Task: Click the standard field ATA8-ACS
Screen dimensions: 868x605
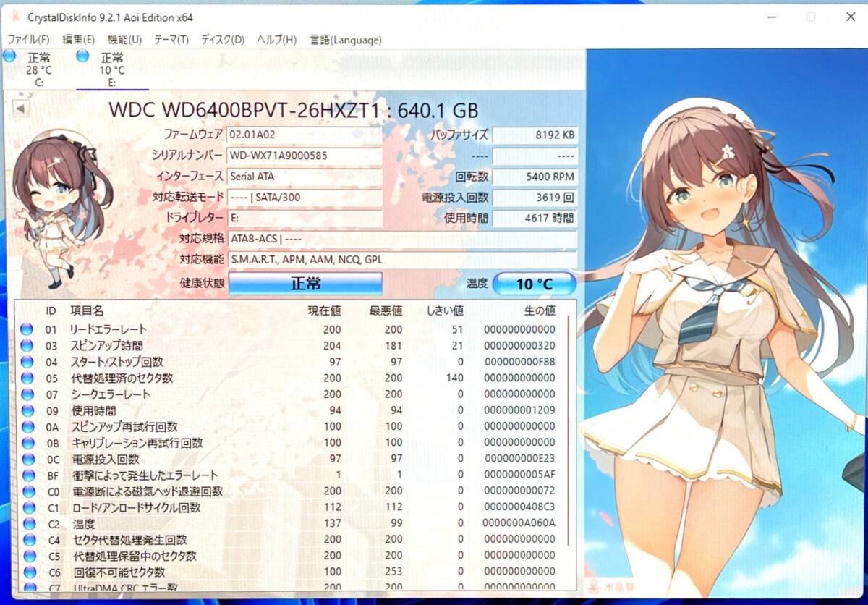Action: pos(402,239)
